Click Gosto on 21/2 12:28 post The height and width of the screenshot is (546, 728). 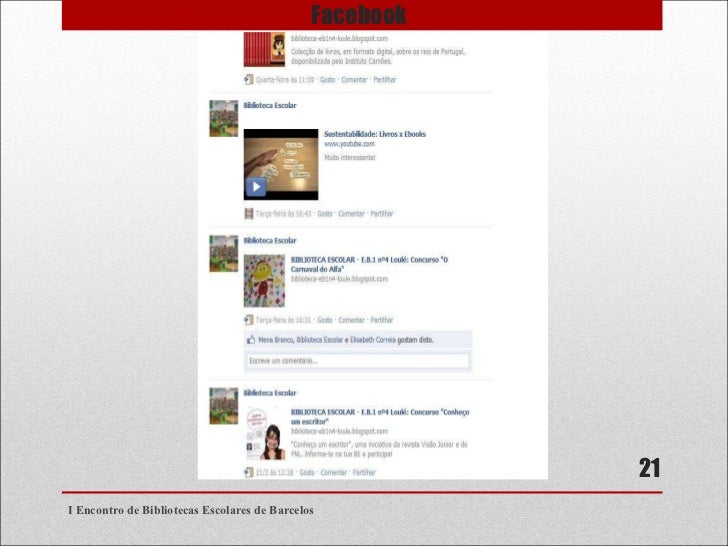tap(307, 473)
